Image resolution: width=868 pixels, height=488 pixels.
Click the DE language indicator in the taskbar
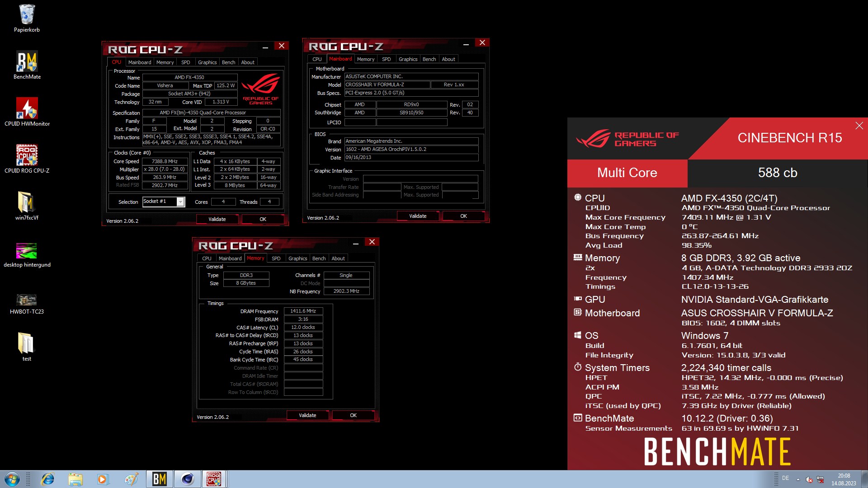[786, 478]
